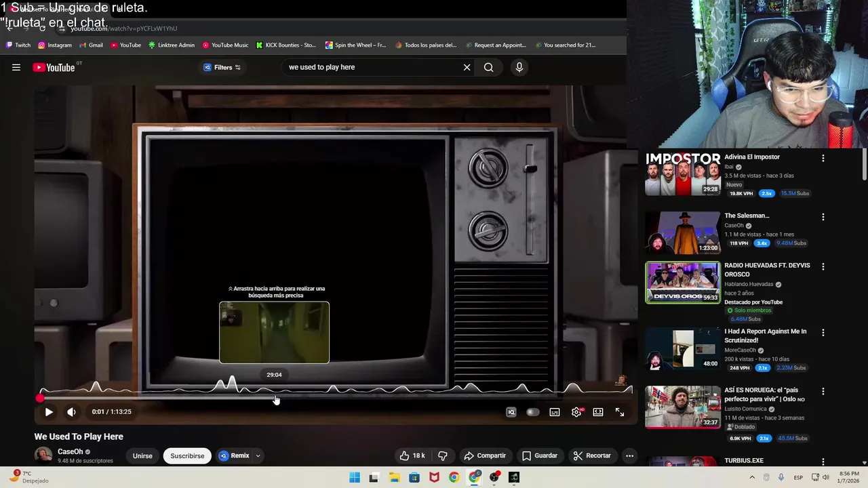
Task: Open the KICK Bounties bookmark
Action: [285, 45]
